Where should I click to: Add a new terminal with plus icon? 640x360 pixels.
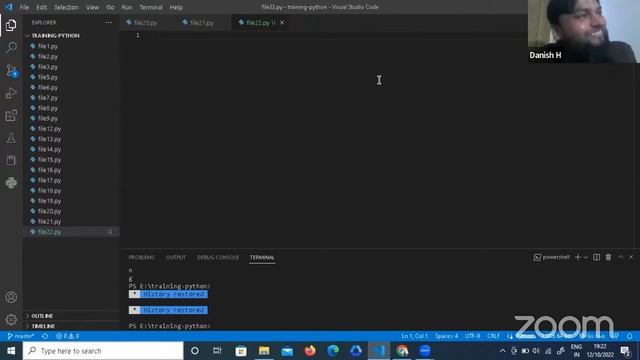tap(578, 257)
